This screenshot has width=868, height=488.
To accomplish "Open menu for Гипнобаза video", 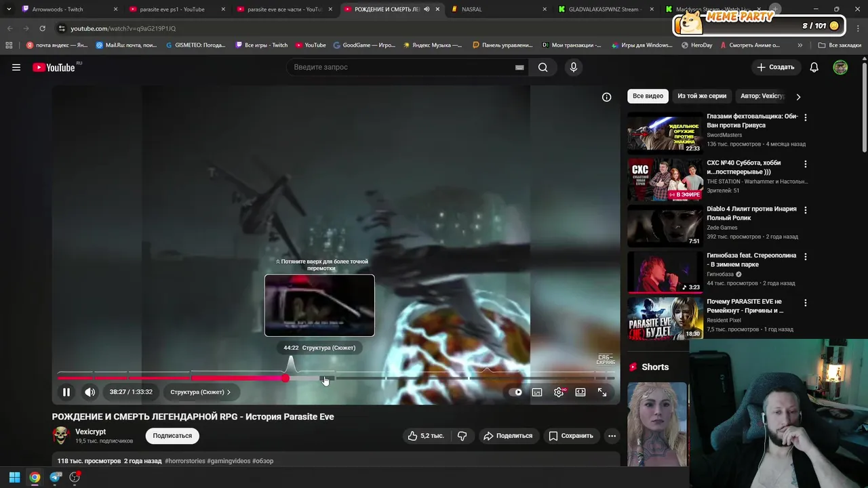I will pos(806,257).
